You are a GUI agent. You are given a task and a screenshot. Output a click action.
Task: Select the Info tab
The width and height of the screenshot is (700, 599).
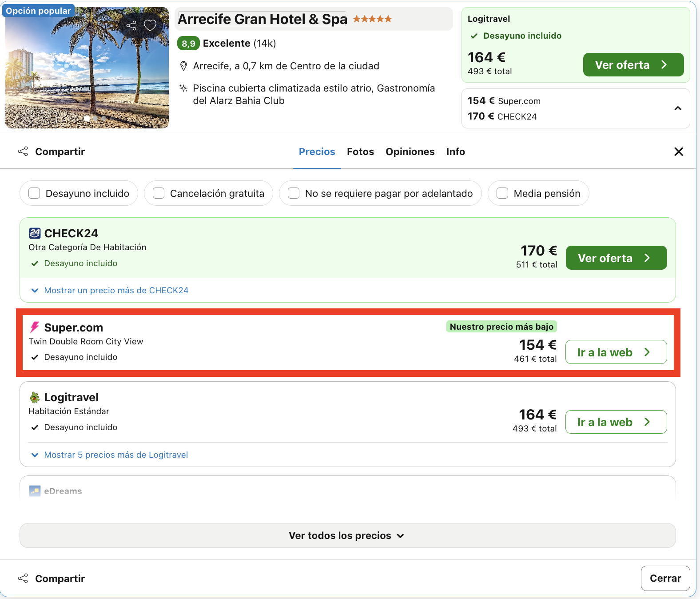456,152
